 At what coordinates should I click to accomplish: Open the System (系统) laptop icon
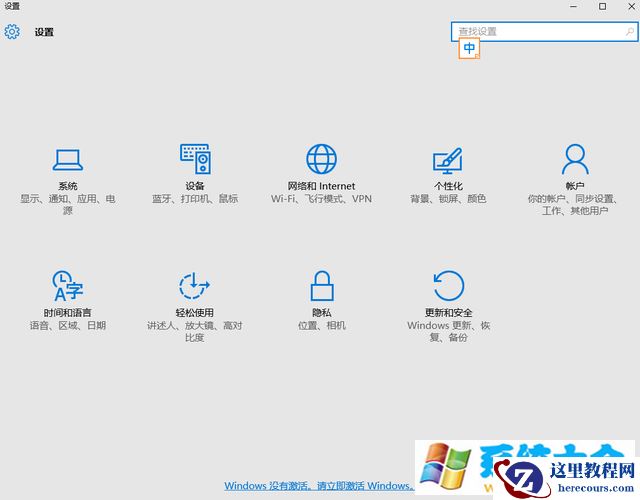click(68, 160)
